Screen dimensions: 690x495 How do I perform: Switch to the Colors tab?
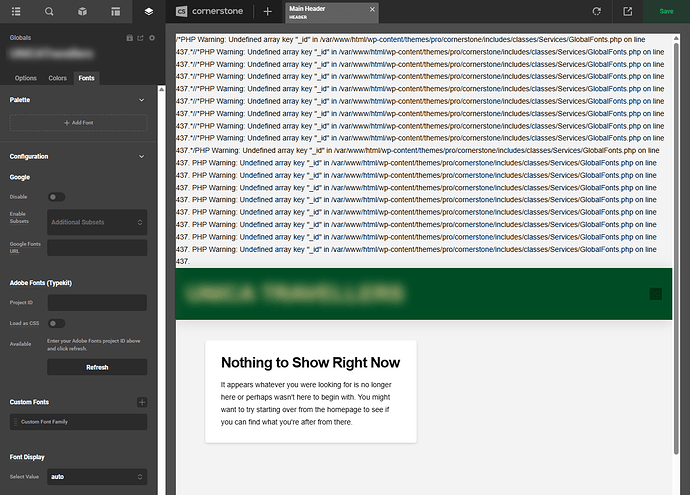point(58,78)
